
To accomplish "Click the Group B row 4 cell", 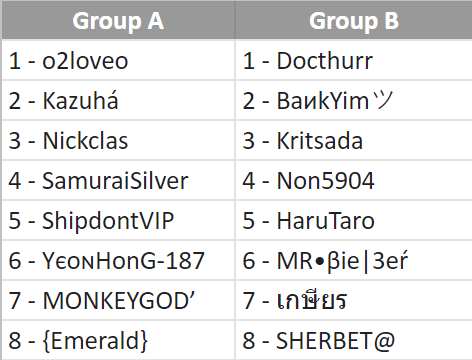I will (354, 180).
